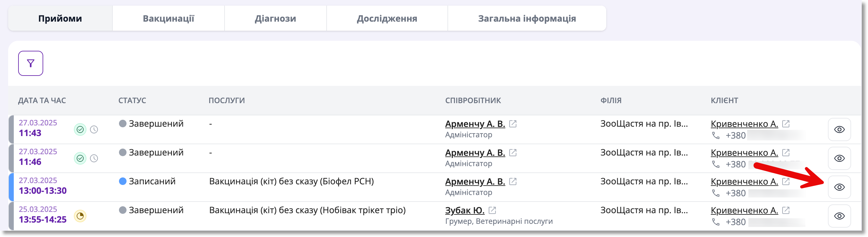This screenshot has width=868, height=237.
Task: Open external link icon beside first Арменчу А. В.
Action: coord(513,124)
